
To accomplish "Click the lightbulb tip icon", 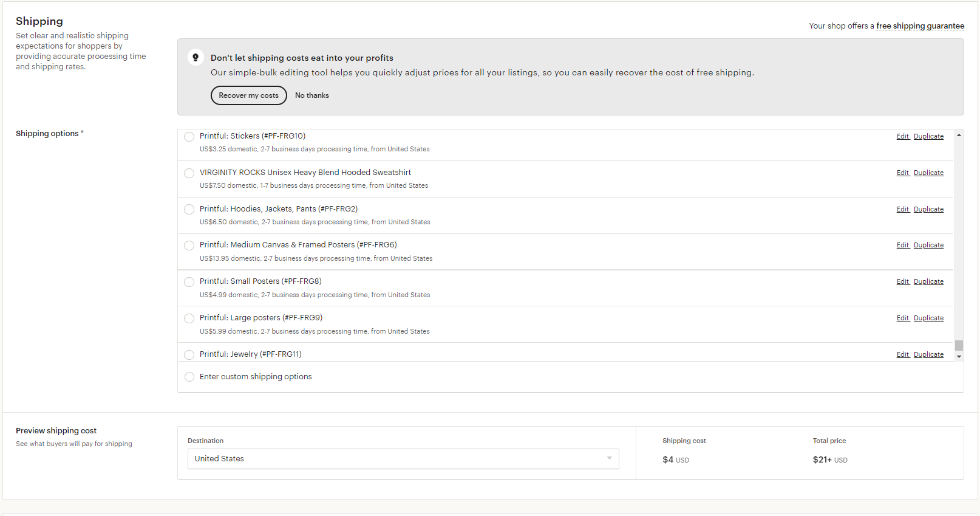I will point(196,58).
